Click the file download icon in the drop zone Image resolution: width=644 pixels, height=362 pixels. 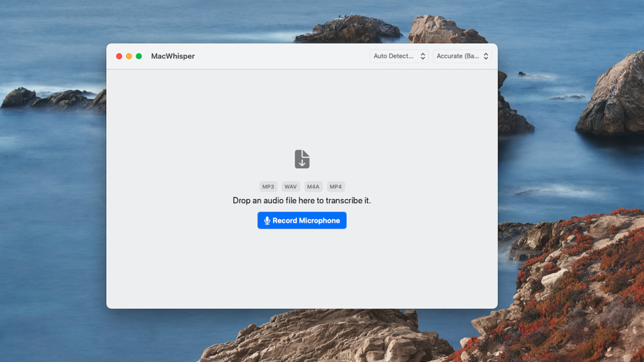point(302,159)
